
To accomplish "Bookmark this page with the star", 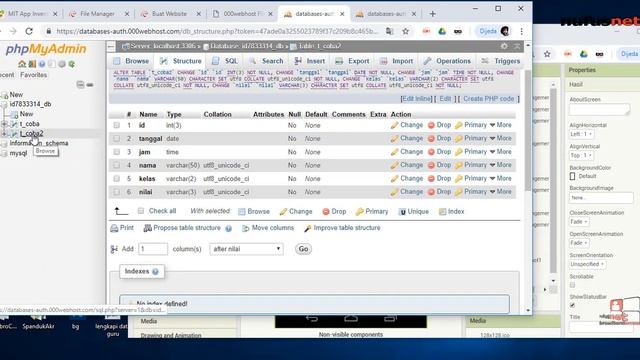I will tap(405, 31).
